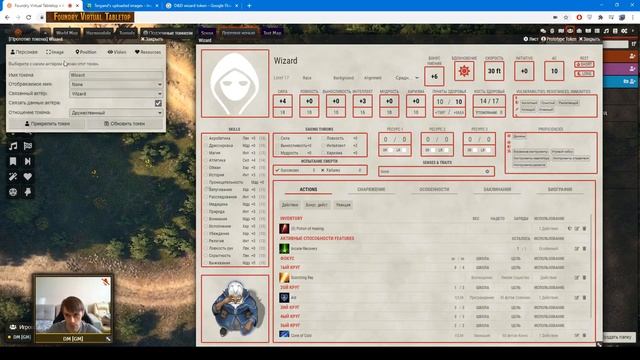Reload the browser page
The image size is (640, 360).
(x=29, y=18)
